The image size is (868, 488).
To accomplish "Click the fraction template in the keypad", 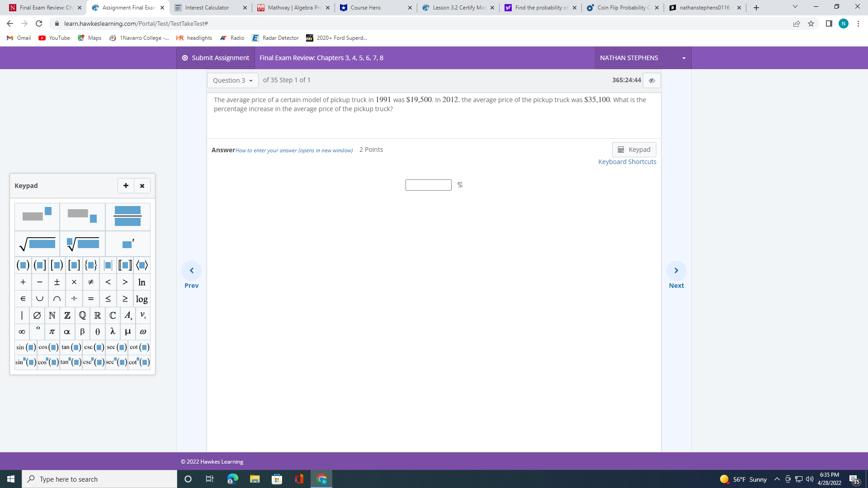I will [x=127, y=216].
